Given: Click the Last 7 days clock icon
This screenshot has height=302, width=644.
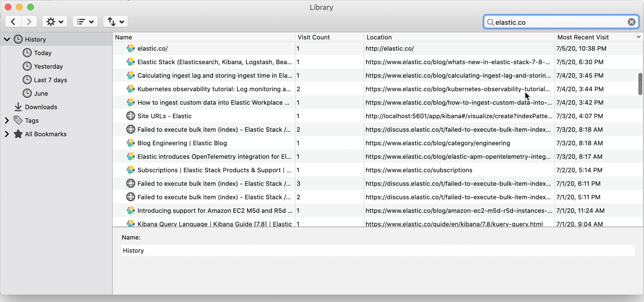Looking at the screenshot, I should pos(27,80).
